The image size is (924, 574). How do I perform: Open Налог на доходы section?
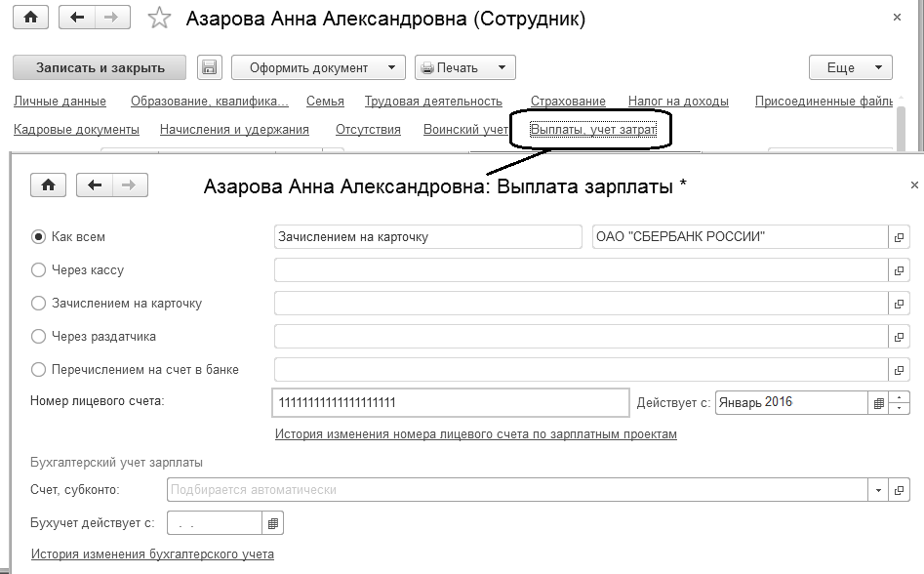click(x=678, y=102)
